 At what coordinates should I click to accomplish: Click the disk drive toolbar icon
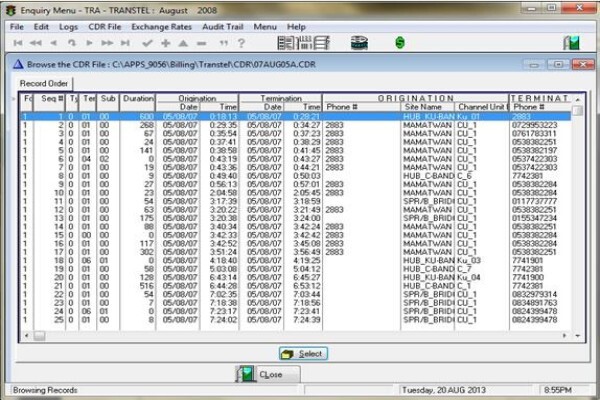[359, 43]
